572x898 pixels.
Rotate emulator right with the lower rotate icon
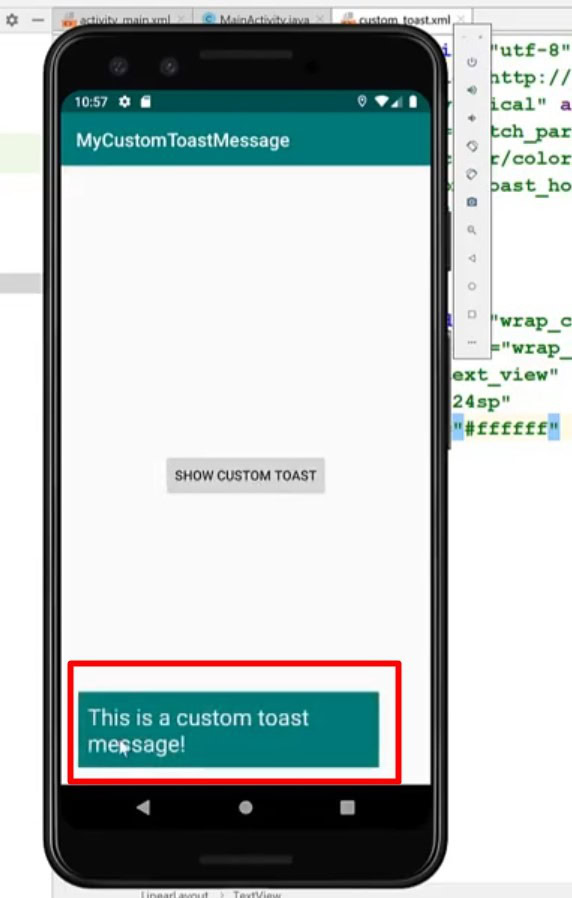[x=472, y=174]
